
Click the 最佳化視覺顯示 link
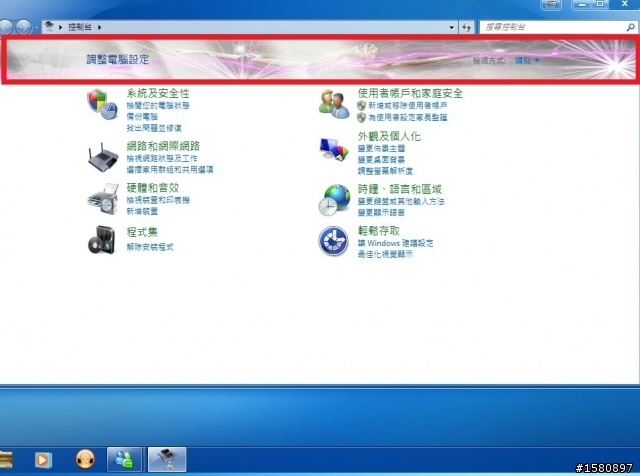tap(385, 254)
